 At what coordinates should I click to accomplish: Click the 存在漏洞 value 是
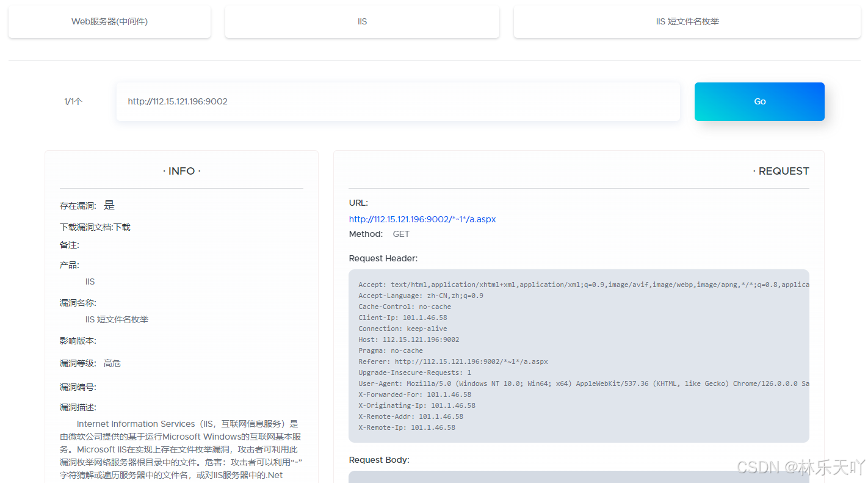(109, 205)
